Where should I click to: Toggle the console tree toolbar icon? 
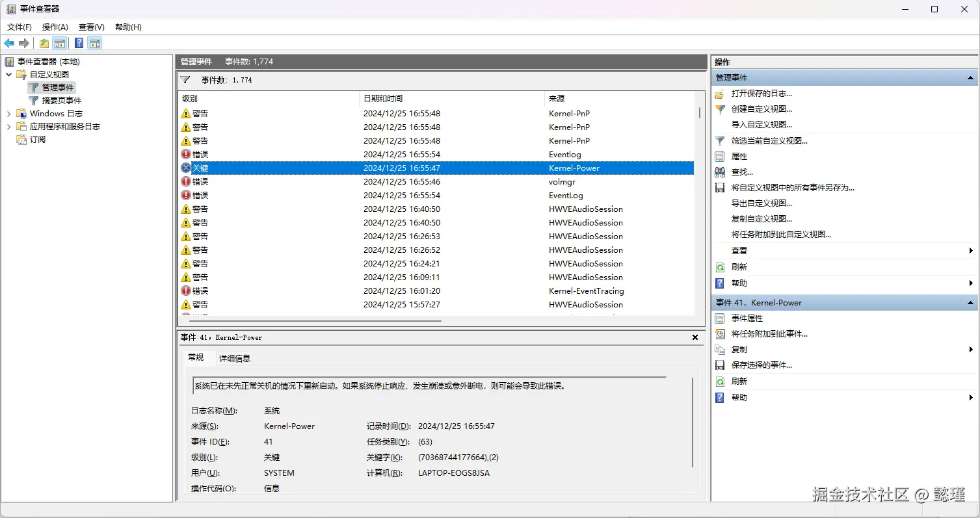coord(59,44)
